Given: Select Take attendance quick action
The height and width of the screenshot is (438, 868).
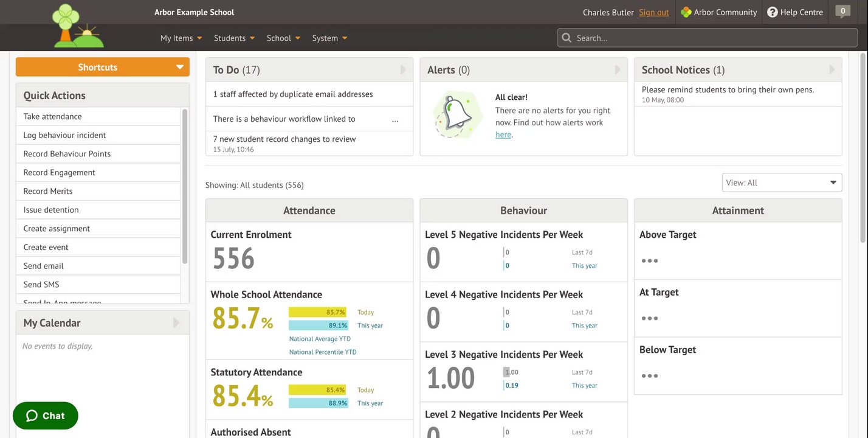Looking at the screenshot, I should click(x=98, y=116).
